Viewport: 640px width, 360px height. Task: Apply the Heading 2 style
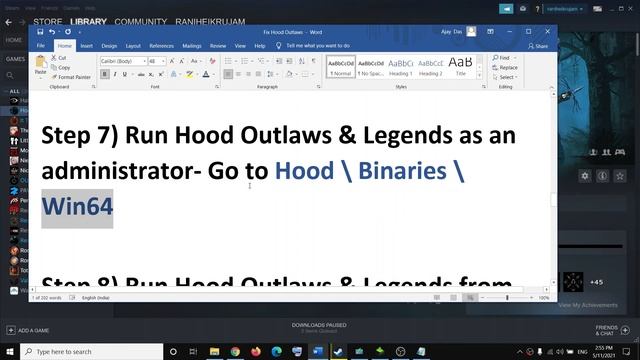430,67
